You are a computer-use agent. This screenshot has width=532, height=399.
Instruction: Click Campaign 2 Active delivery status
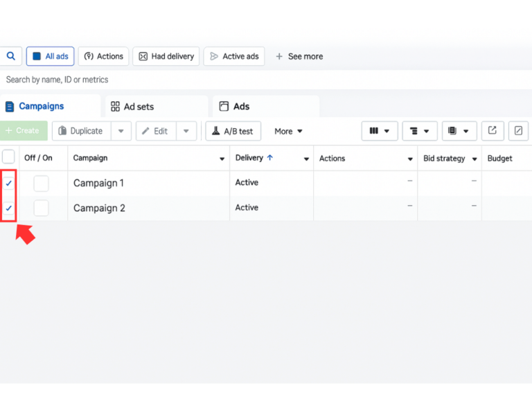tap(247, 208)
